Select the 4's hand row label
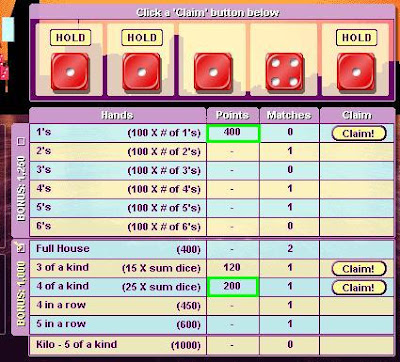The image size is (400, 362). pos(44,189)
